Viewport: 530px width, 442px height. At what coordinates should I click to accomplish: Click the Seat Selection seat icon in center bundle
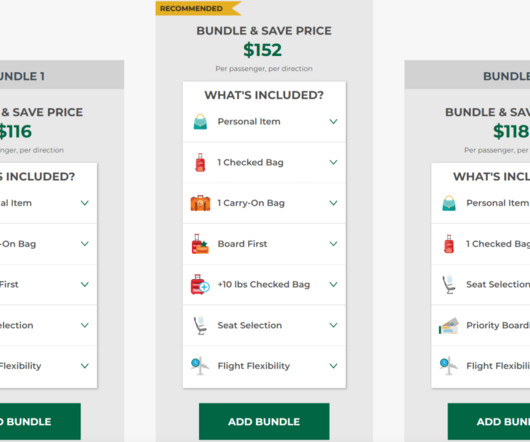(200, 325)
